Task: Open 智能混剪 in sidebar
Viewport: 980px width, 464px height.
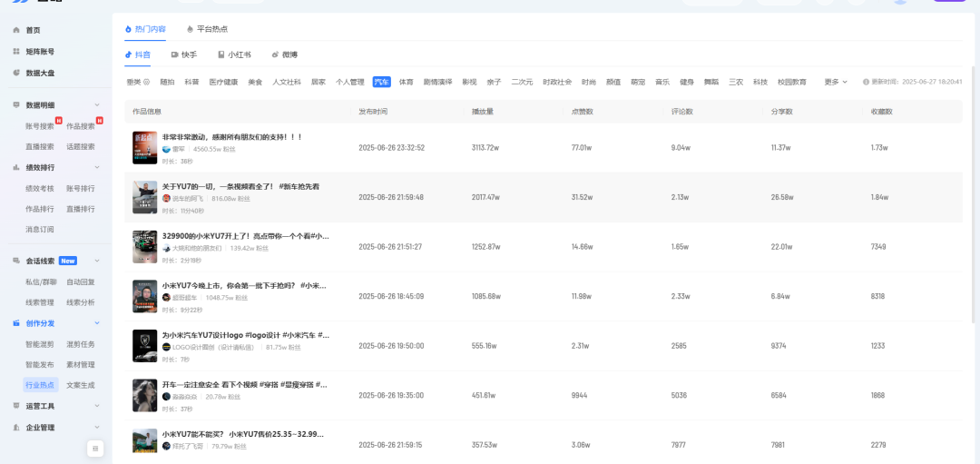Action: coord(40,344)
